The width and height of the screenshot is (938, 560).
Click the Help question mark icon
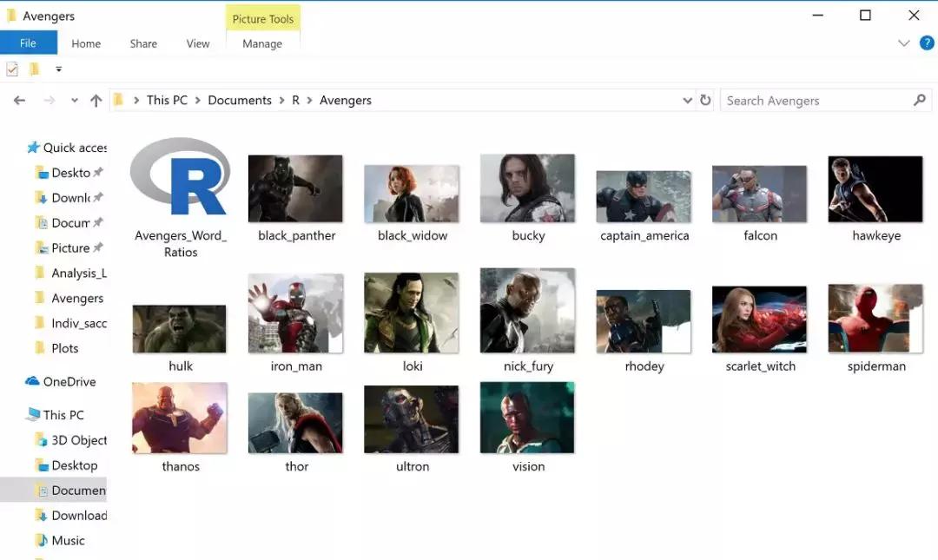927,43
